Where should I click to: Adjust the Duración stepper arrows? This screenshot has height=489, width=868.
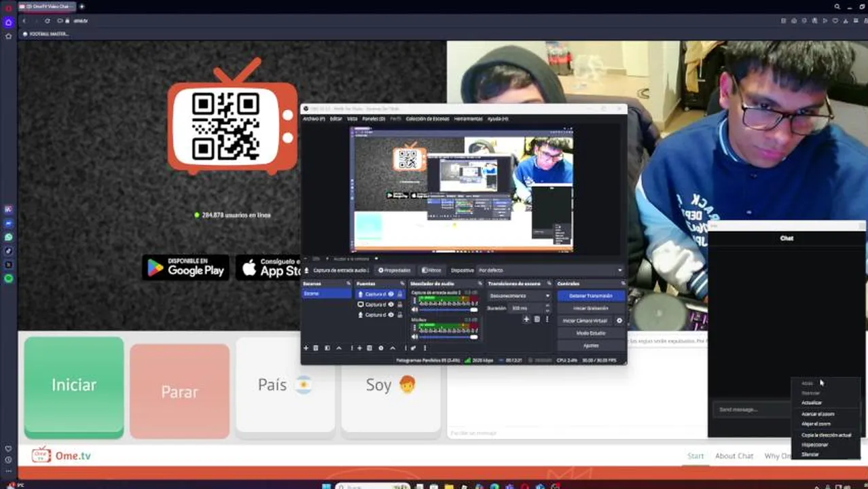click(547, 308)
